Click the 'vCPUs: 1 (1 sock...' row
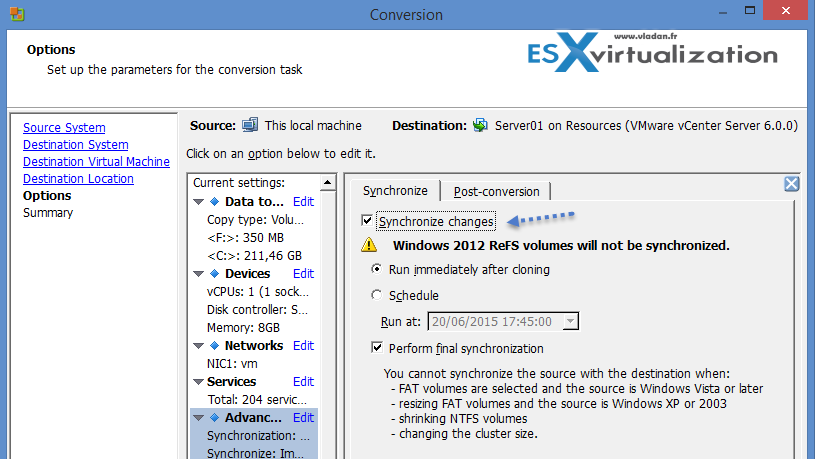The image size is (815, 459). pyautogui.click(x=258, y=292)
